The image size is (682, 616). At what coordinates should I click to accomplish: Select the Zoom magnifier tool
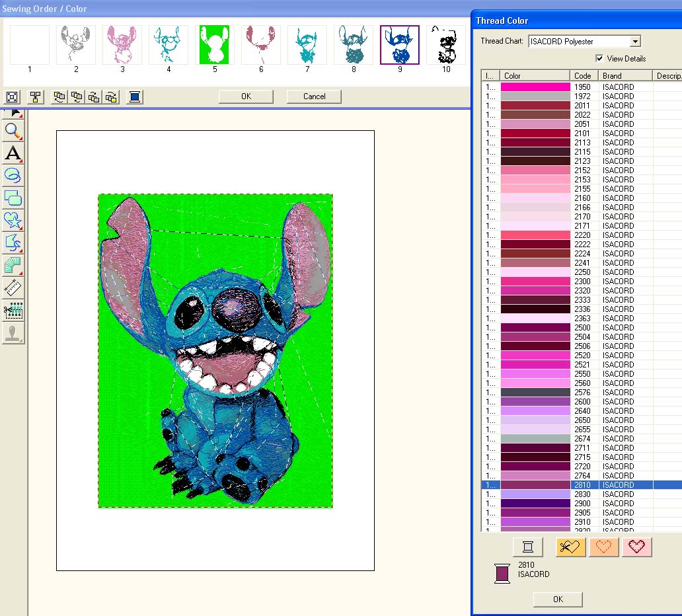[13, 131]
